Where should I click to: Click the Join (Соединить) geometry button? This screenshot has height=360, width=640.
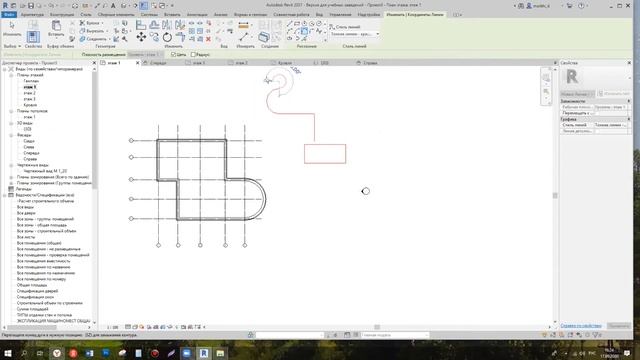(x=94, y=39)
